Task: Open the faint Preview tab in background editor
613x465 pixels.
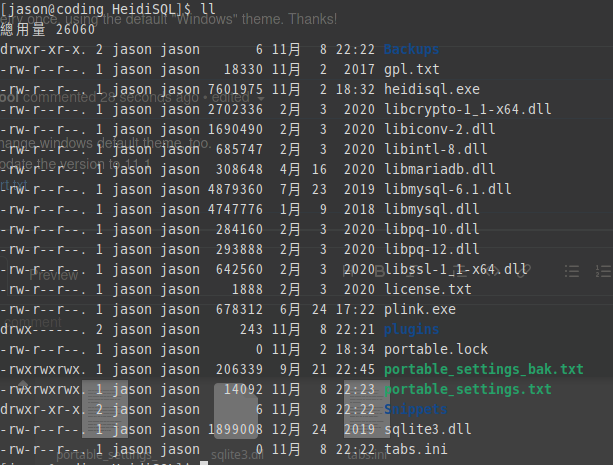Action: 54,275
